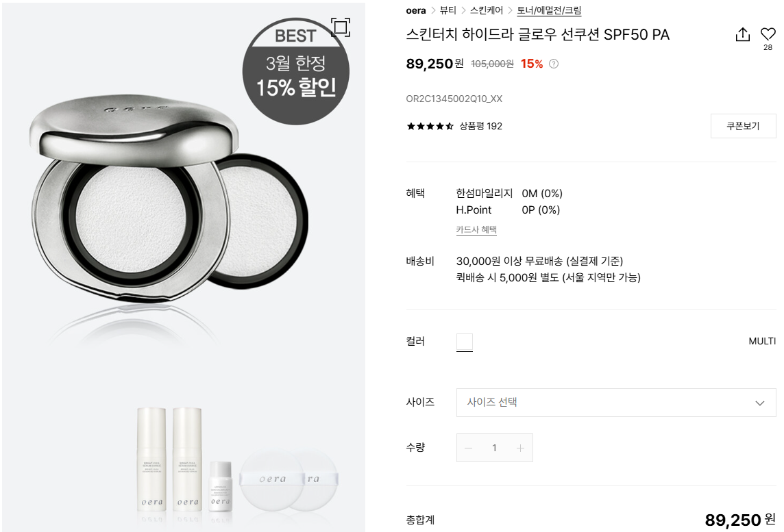Click the star rating icons

(x=430, y=127)
